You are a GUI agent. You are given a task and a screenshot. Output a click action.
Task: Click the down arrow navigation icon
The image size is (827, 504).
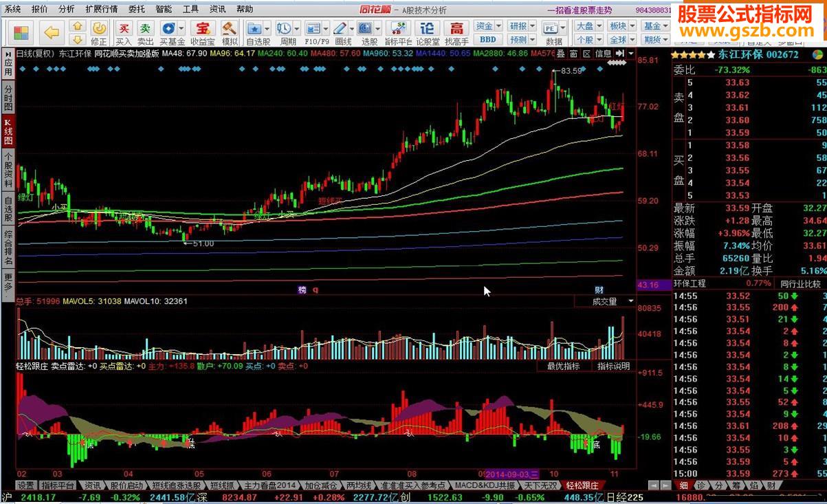[x=78, y=39]
